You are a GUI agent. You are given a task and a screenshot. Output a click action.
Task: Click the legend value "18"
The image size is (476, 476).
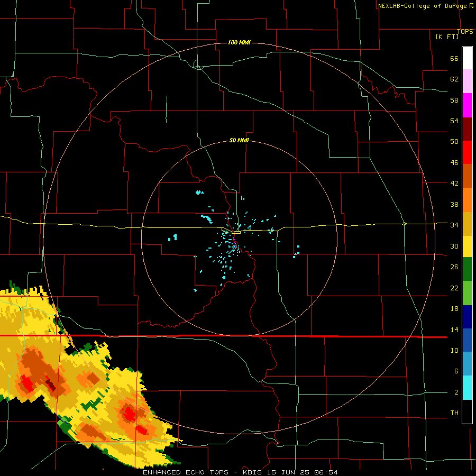coord(454,309)
